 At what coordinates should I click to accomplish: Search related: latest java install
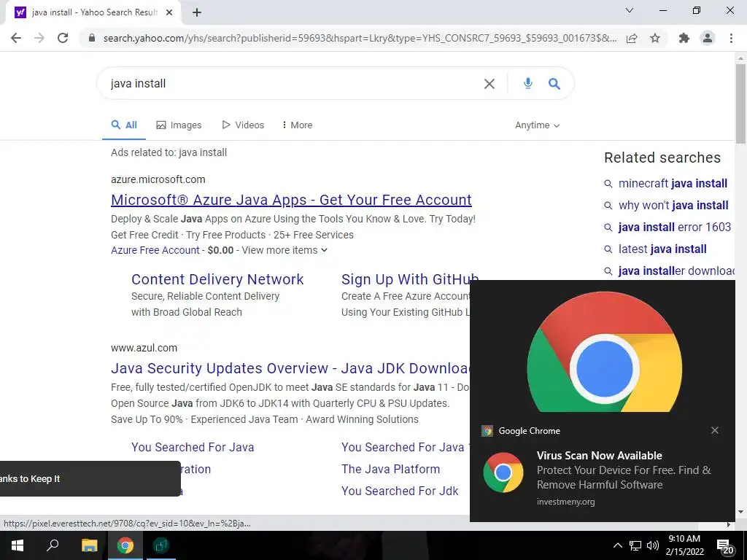click(662, 249)
